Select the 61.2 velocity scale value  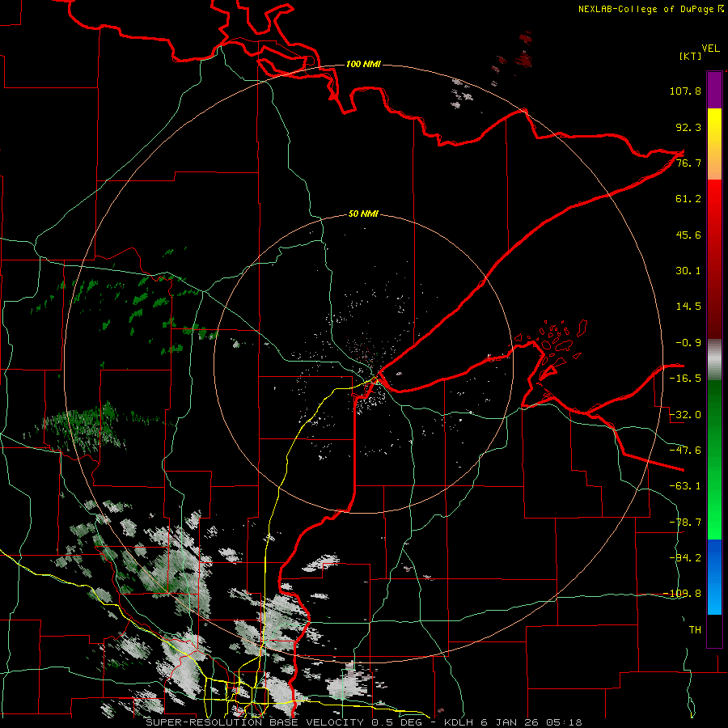(688, 199)
